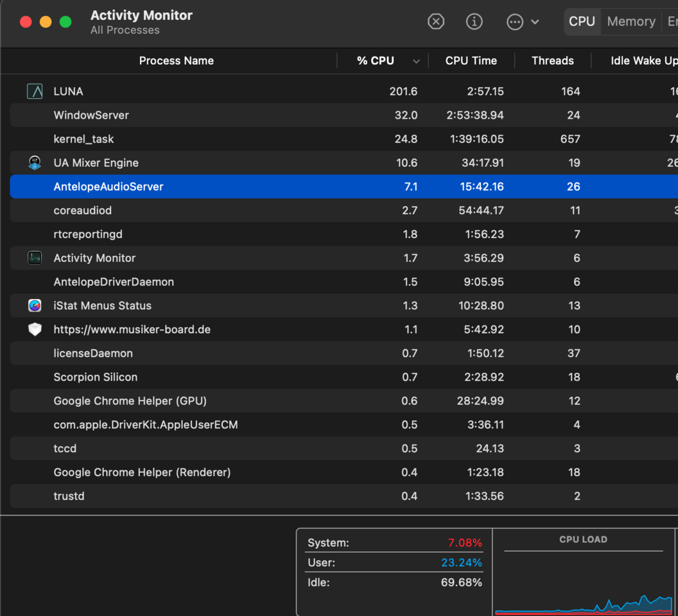
Task: Click the green zoom window button
Action: click(65, 22)
